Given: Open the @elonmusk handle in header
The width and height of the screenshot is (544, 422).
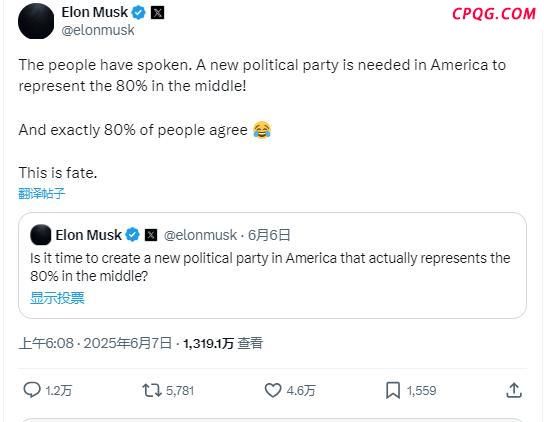Looking at the screenshot, I should pyautogui.click(x=98, y=30).
